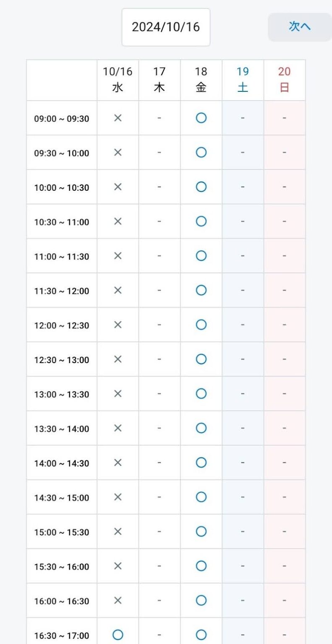Click Friday 16:30 ~ 17:00 available circle
This screenshot has width=332, height=644.
pyautogui.click(x=201, y=635)
